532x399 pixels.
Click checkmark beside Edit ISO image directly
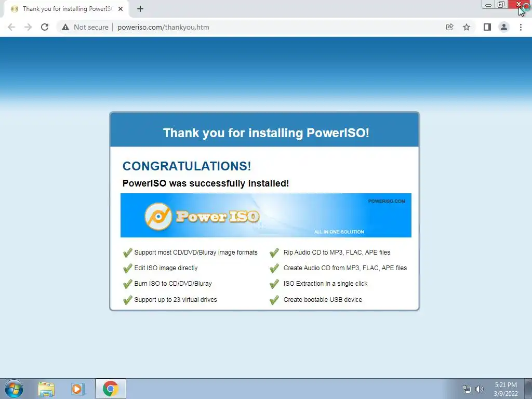pos(128,268)
